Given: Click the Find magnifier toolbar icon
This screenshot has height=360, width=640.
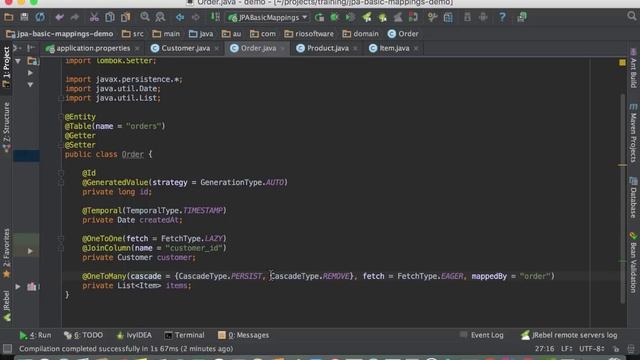Looking at the screenshot, I should 145,17.
